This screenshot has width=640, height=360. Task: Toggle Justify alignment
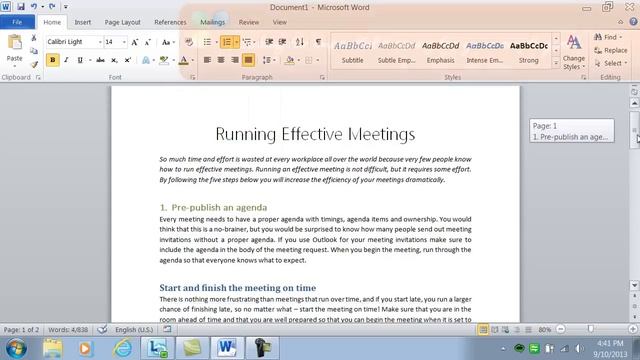pos(248,60)
